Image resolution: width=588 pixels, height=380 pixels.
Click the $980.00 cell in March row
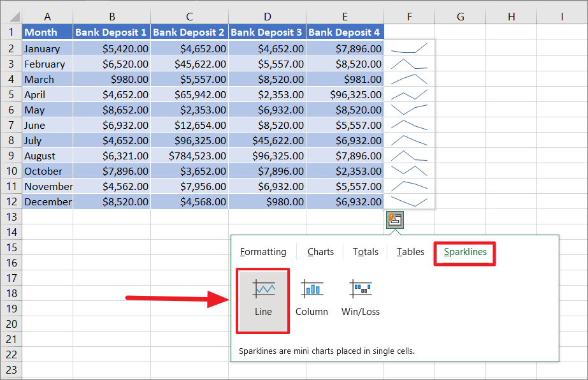[111, 79]
